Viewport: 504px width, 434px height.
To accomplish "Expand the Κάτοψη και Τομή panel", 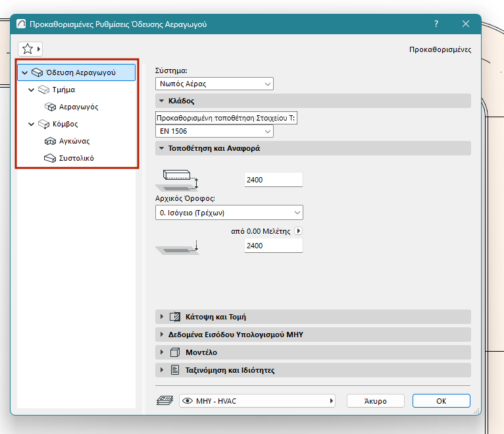I will click(x=162, y=317).
